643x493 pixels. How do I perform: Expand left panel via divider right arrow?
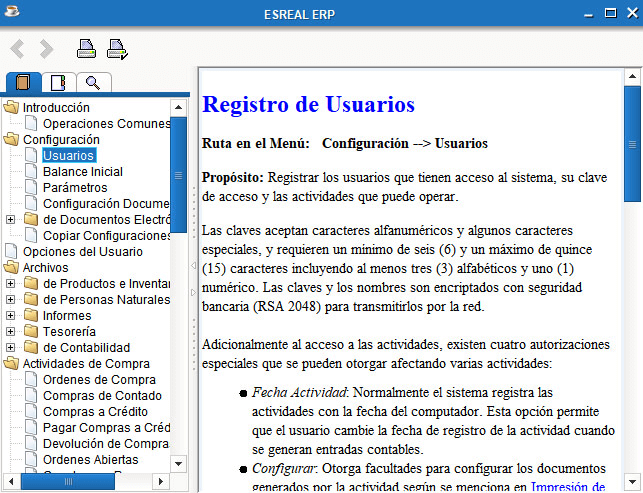[x=194, y=292]
